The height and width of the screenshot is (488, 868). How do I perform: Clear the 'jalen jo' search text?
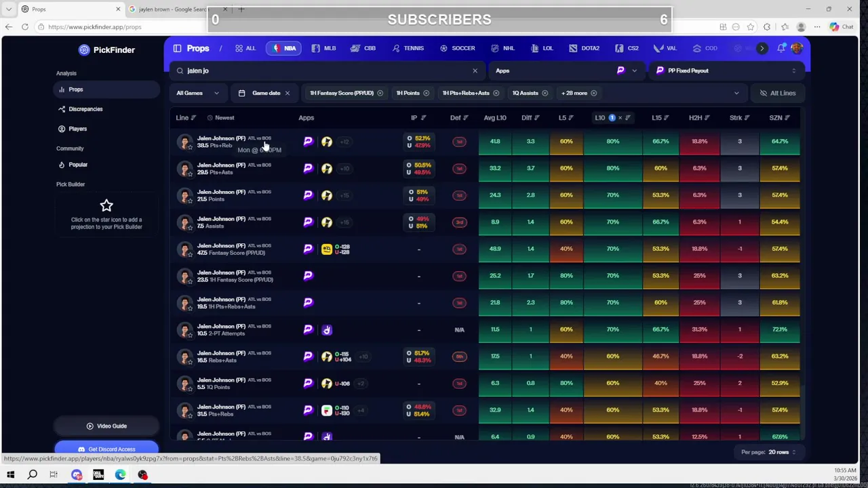point(475,70)
